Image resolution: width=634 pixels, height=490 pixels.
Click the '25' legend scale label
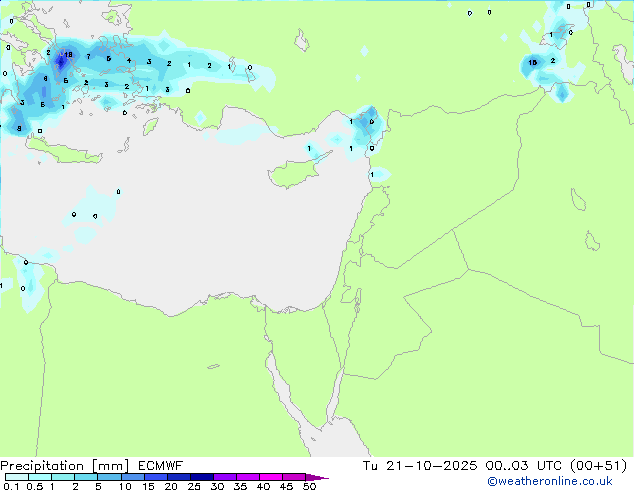click(x=194, y=486)
